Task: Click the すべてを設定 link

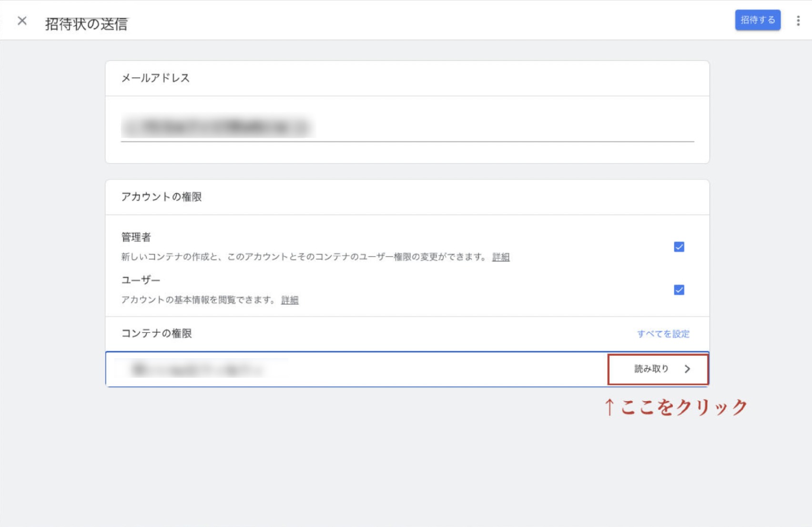Action: coord(663,334)
